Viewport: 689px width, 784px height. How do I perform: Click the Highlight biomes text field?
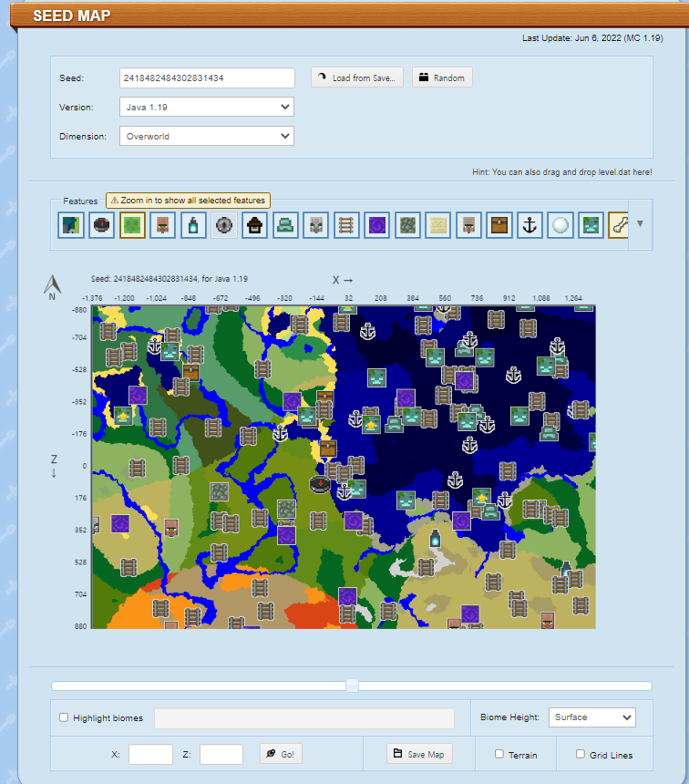tap(304, 718)
